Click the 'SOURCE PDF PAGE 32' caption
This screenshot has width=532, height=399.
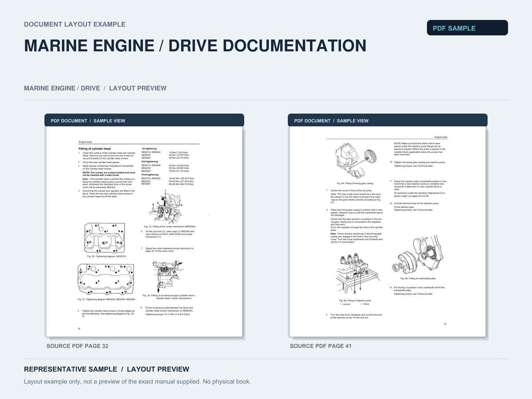(77, 346)
